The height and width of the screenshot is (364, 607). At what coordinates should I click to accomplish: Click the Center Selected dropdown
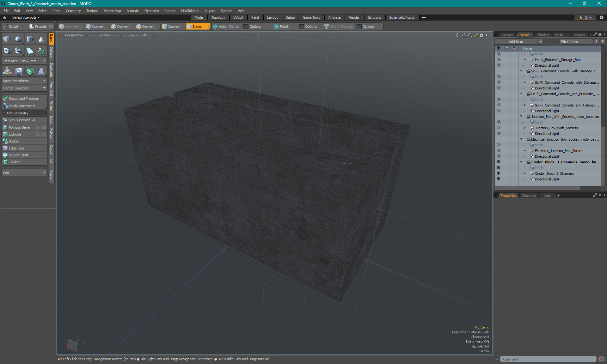coord(24,88)
